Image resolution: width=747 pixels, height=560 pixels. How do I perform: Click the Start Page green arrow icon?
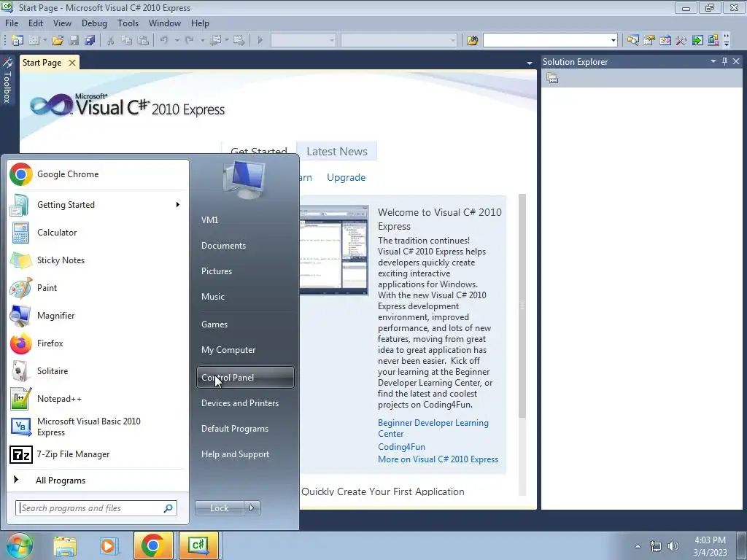pos(697,41)
